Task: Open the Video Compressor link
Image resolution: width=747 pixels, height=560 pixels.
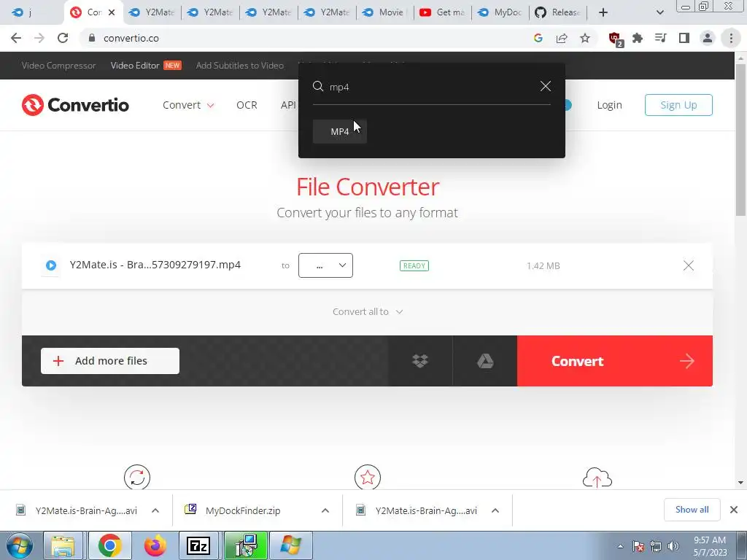Action: click(58, 65)
